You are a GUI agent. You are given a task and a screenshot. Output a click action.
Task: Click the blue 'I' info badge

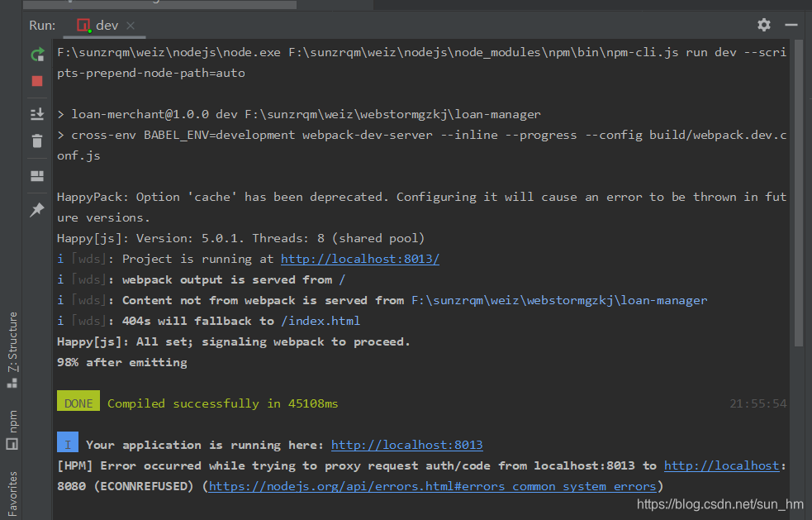(68, 442)
